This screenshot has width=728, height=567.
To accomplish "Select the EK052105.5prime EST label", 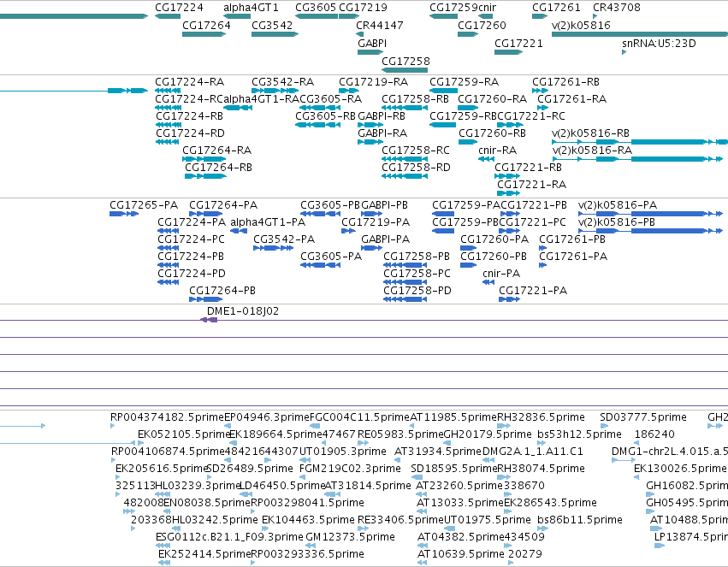I will pyautogui.click(x=183, y=434).
